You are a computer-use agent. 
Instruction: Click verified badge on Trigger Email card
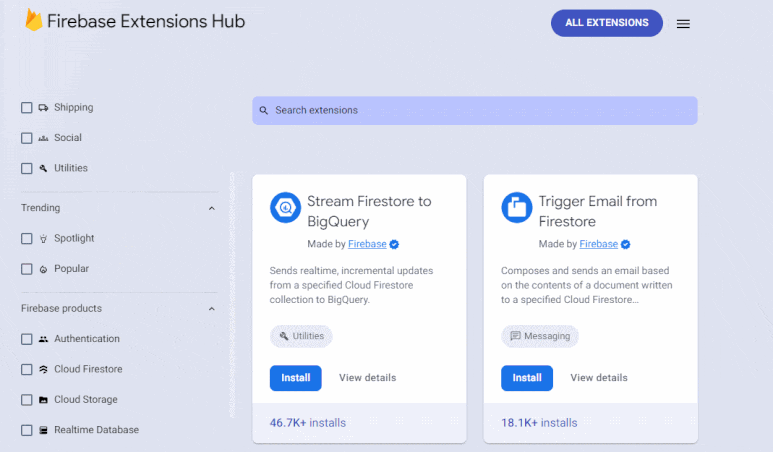tap(625, 244)
